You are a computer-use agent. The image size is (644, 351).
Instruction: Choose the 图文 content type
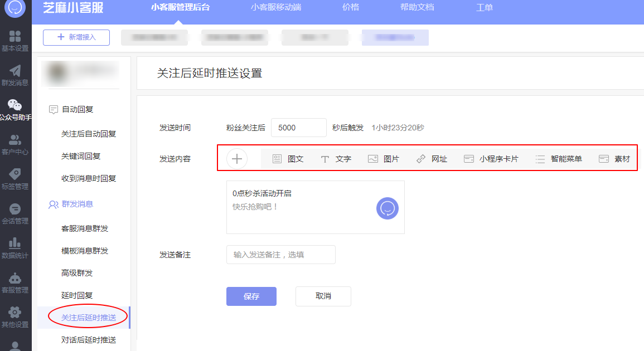pyautogui.click(x=288, y=159)
